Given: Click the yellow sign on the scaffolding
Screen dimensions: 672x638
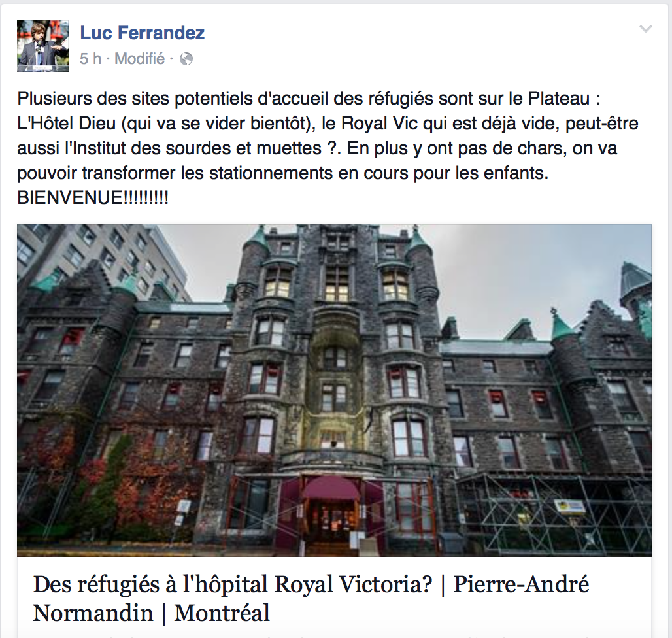Looking at the screenshot, I should click(x=569, y=507).
